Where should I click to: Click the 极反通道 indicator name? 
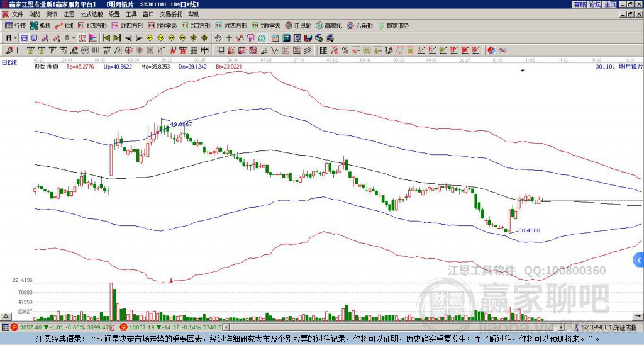45,66
